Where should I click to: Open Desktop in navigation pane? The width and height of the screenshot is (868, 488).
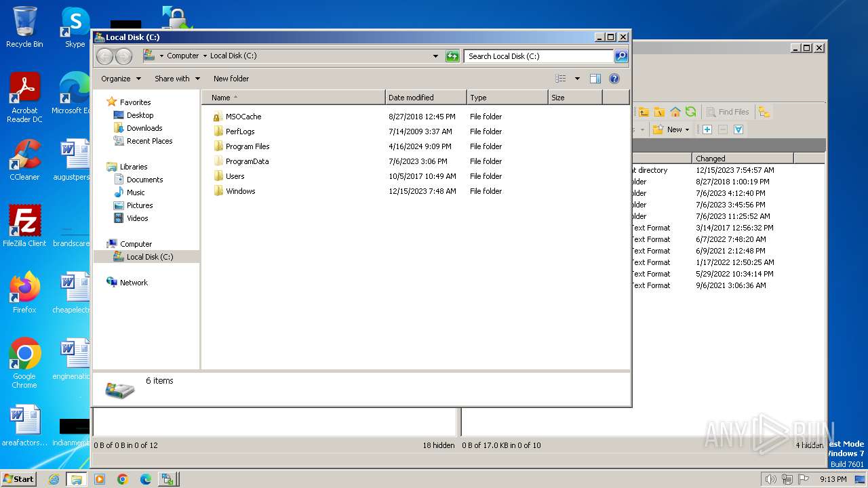coord(140,115)
